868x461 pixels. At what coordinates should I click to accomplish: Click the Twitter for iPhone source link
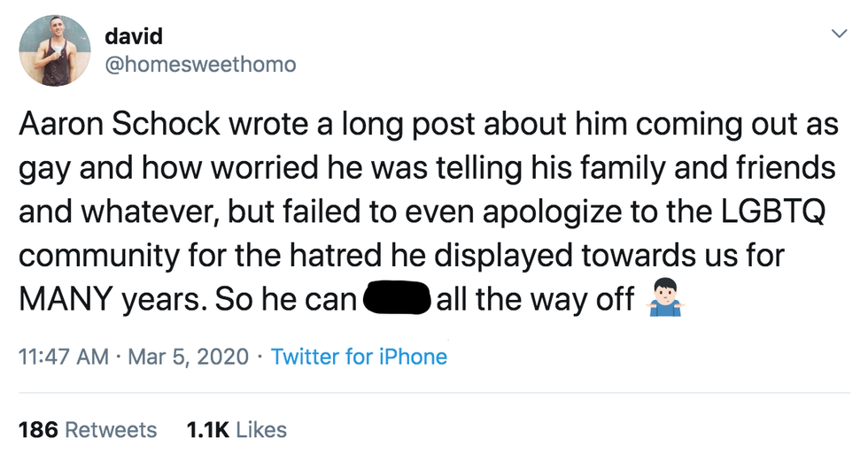click(359, 357)
